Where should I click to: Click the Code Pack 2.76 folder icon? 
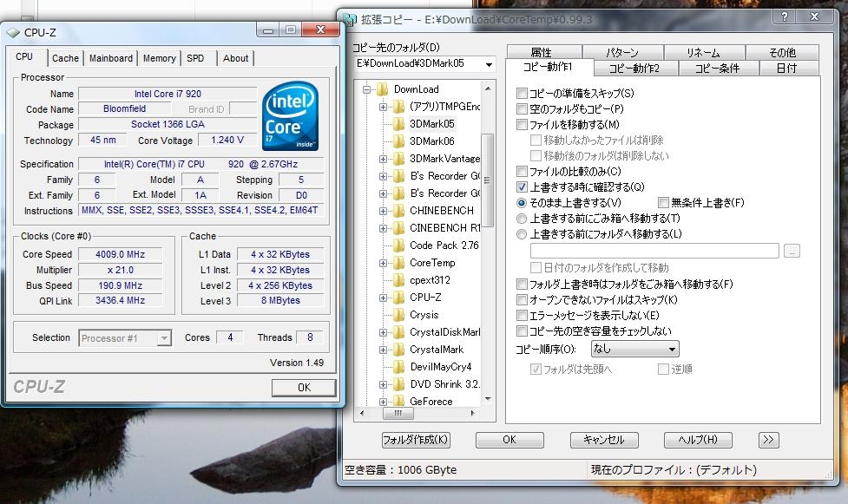398,245
